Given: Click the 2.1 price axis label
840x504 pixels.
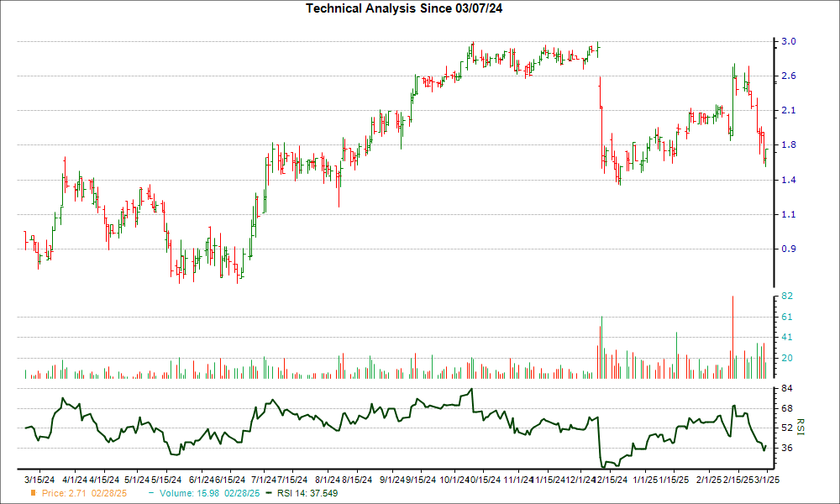Looking at the screenshot, I should pos(789,110).
